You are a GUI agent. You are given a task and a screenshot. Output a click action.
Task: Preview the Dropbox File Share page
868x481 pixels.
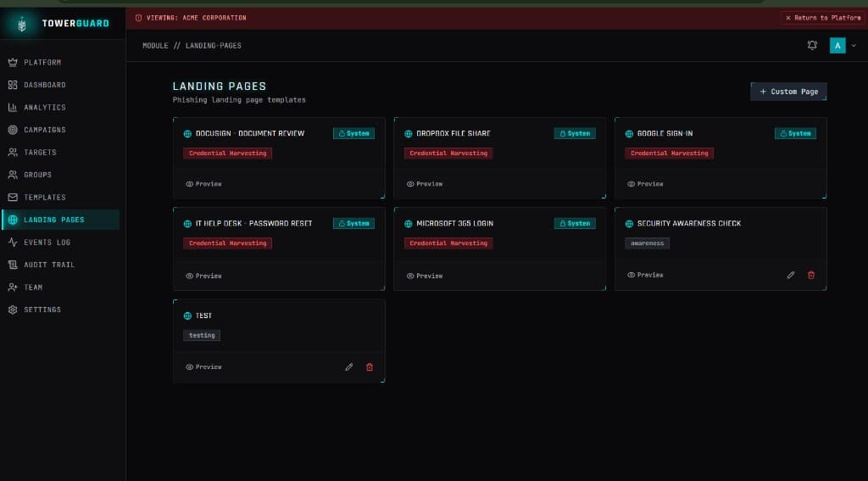424,184
